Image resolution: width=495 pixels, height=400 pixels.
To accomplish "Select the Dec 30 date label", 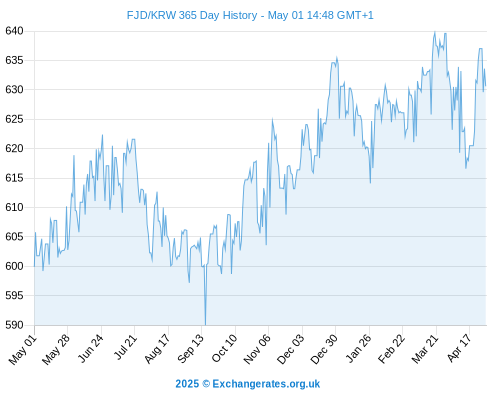I will 324,349.
